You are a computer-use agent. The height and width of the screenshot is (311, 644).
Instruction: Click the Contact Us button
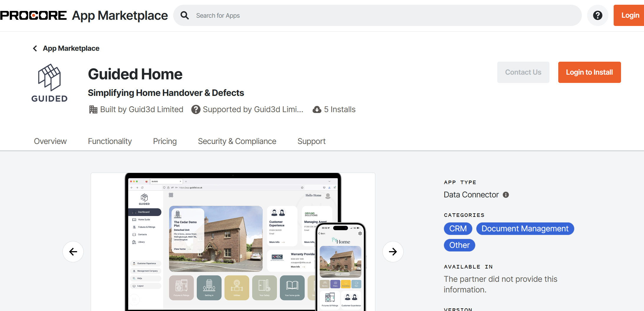523,72
